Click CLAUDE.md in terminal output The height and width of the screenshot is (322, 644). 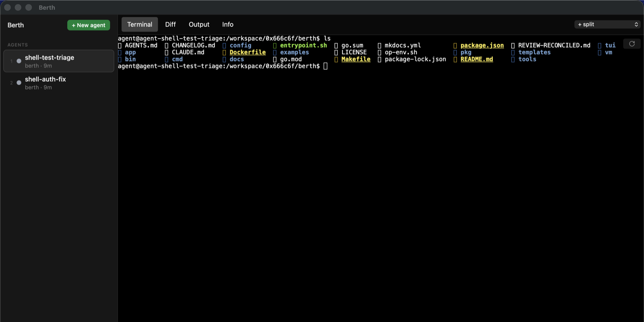coord(188,52)
